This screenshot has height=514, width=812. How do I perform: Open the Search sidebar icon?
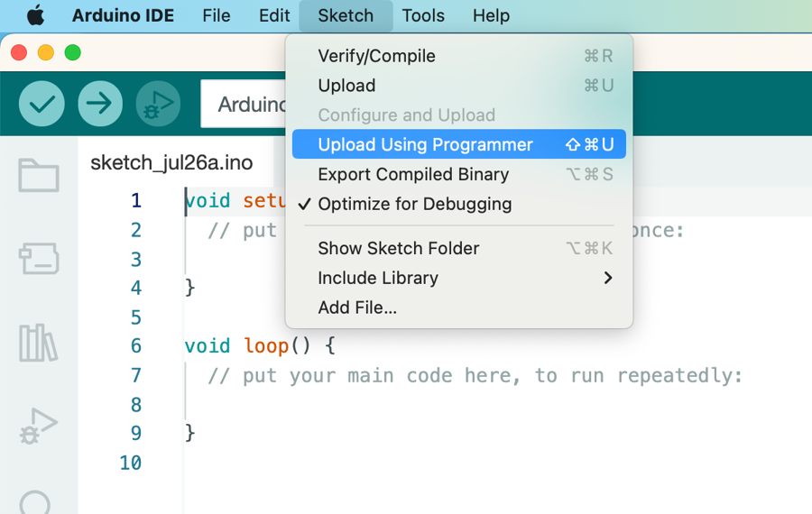coord(36,503)
